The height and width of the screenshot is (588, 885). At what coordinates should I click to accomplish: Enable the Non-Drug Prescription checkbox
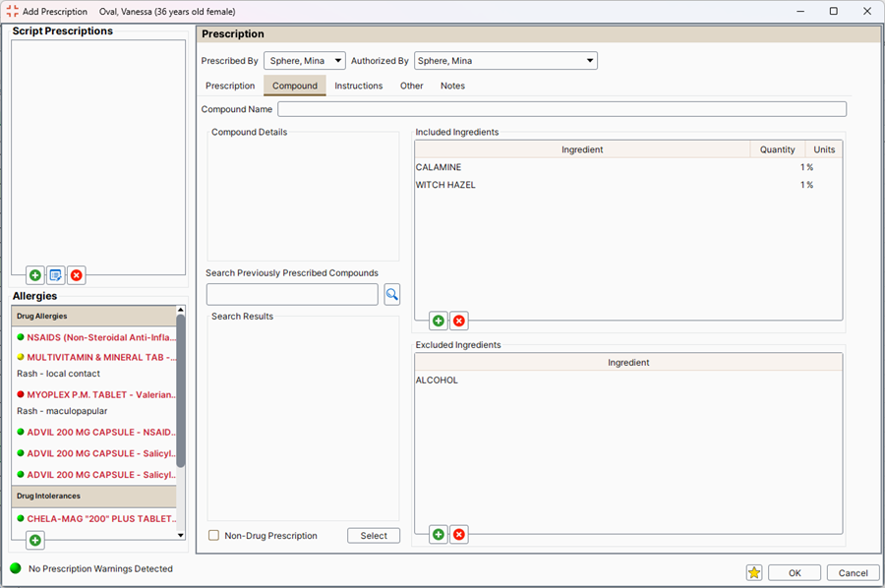(x=214, y=536)
